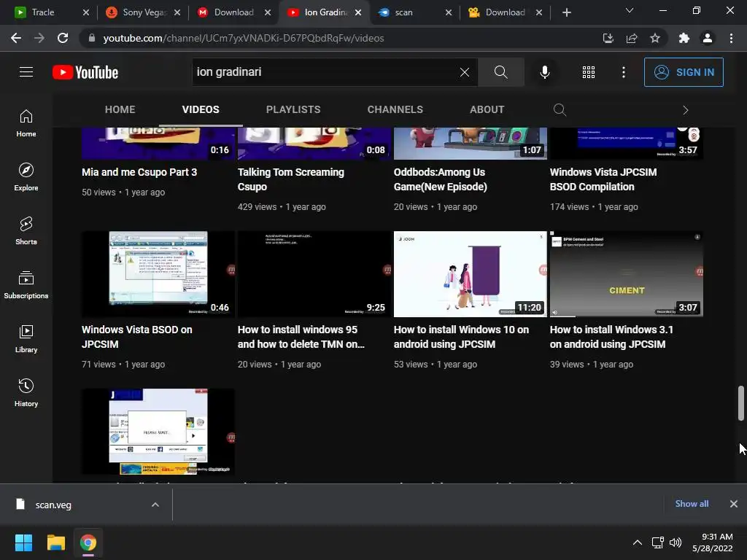The height and width of the screenshot is (560, 747).
Task: Click the 9:25 Windows 95 video thumbnail
Action: click(314, 274)
